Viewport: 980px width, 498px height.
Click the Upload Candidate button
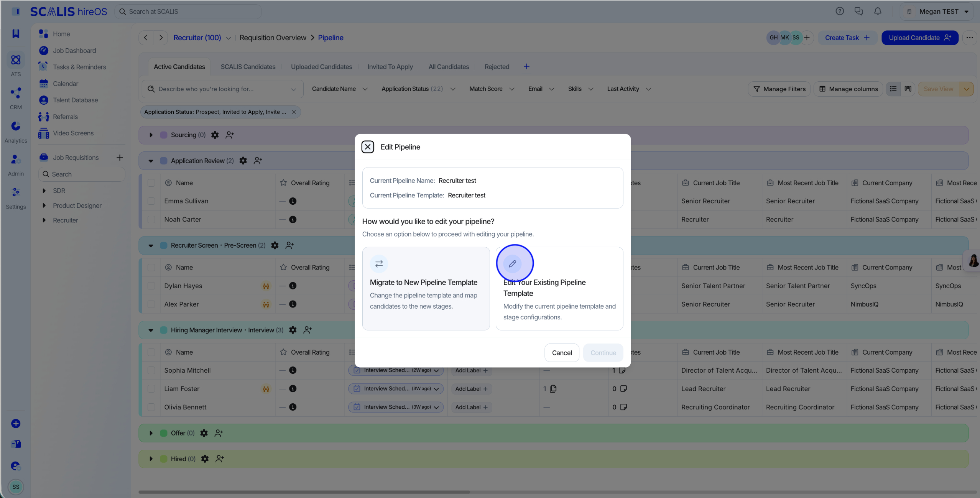tap(919, 38)
